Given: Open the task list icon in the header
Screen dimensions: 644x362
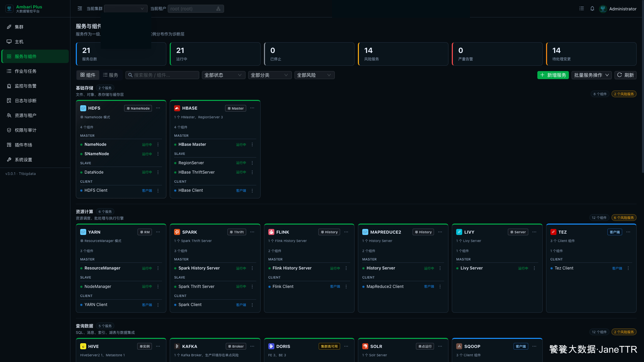Looking at the screenshot, I should pos(582,9).
